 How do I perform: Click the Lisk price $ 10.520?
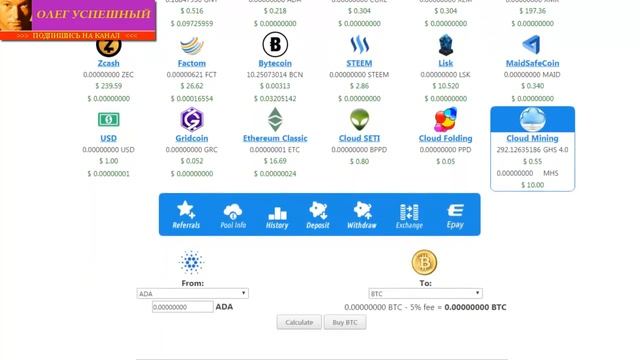(446, 86)
